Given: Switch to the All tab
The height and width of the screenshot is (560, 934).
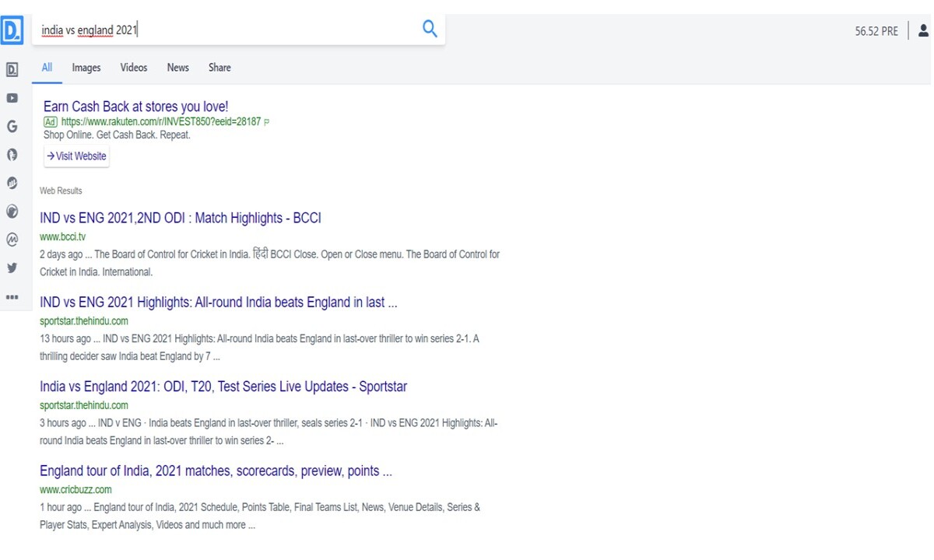Looking at the screenshot, I should [x=47, y=68].
